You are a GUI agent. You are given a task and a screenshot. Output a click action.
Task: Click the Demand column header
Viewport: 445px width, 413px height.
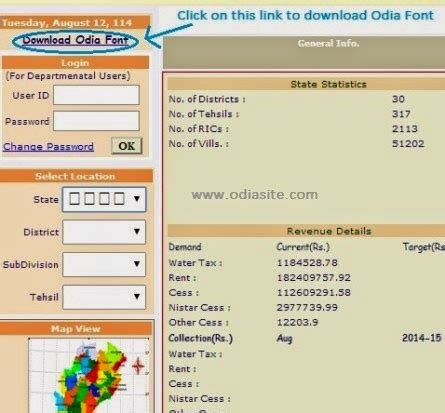[185, 247]
